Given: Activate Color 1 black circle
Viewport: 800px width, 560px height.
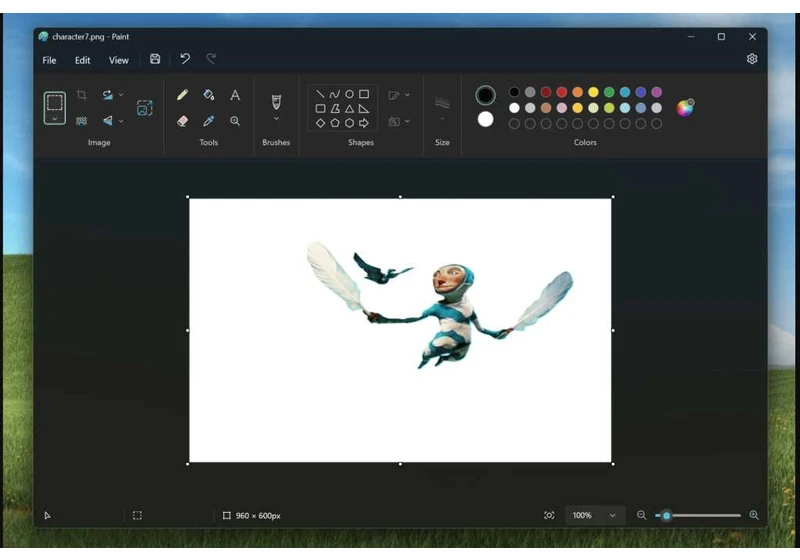Looking at the screenshot, I should (x=485, y=95).
